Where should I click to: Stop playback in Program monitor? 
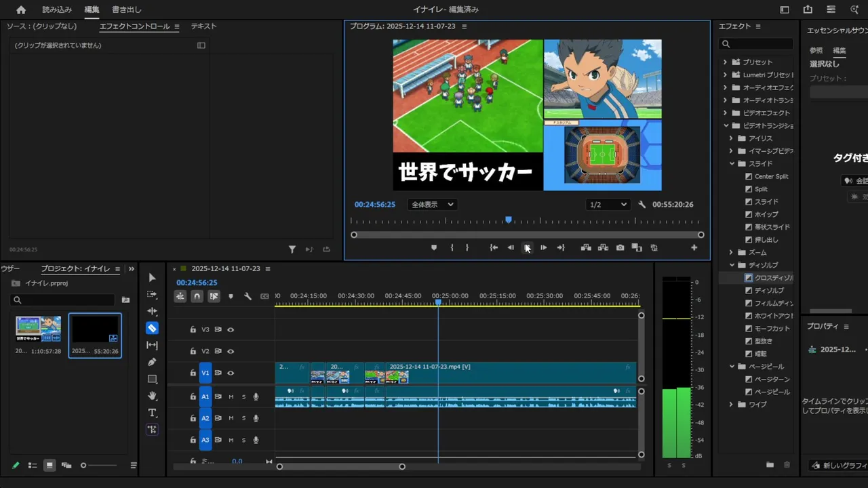[527, 248]
